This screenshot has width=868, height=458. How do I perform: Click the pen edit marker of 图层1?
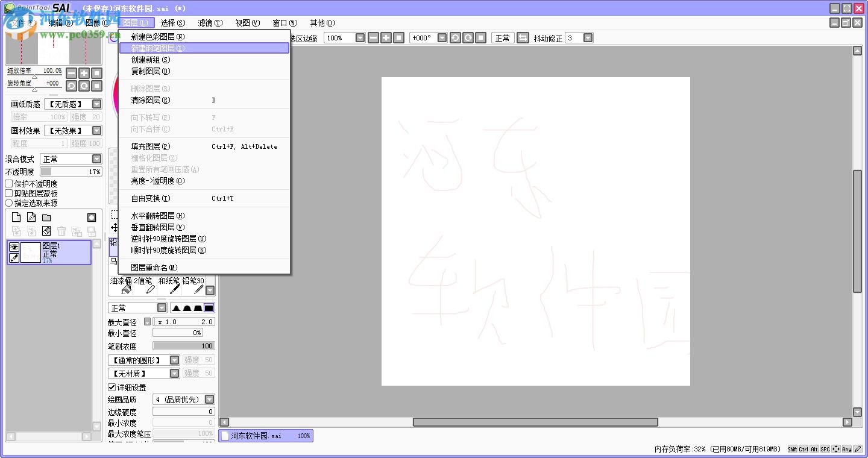tap(14, 258)
